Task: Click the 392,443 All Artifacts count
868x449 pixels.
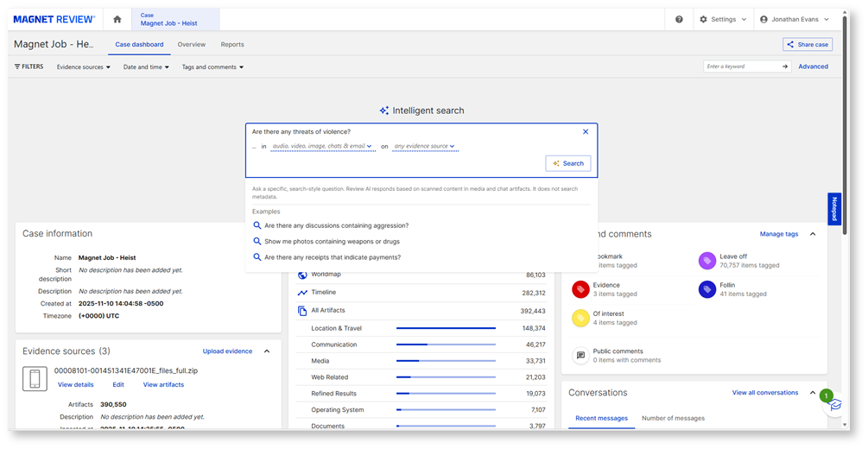Action: [533, 311]
